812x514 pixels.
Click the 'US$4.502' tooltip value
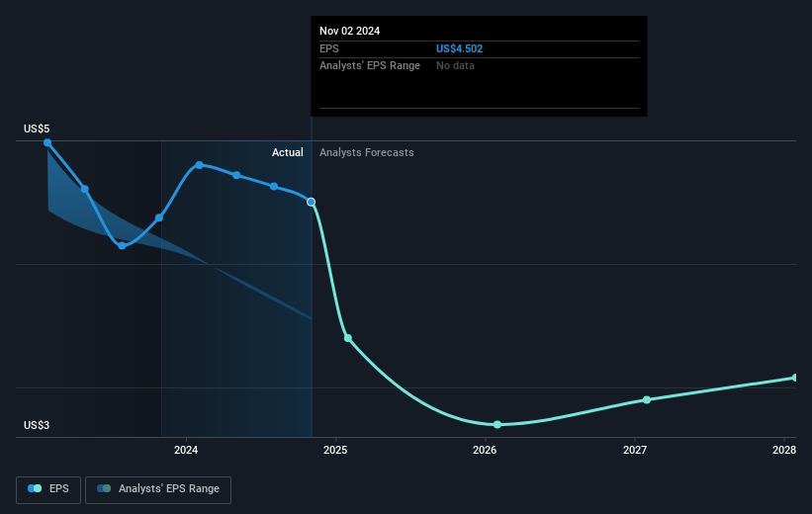459,48
